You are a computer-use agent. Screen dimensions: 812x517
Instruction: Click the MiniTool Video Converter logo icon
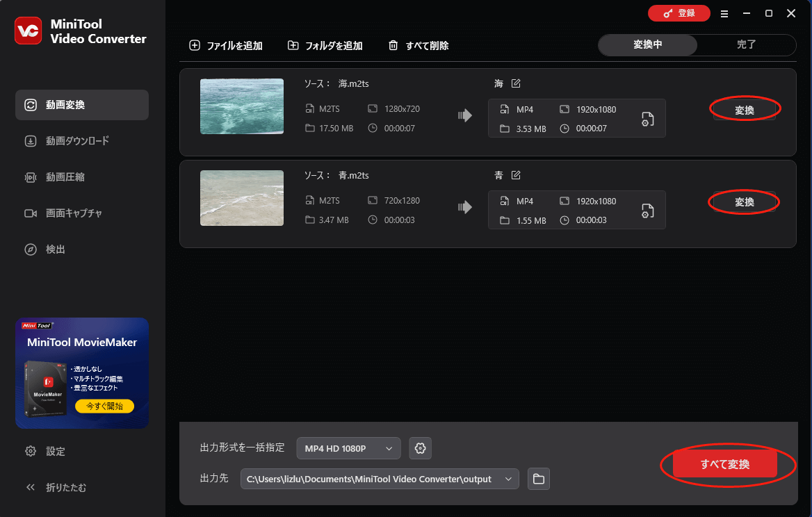point(28,31)
